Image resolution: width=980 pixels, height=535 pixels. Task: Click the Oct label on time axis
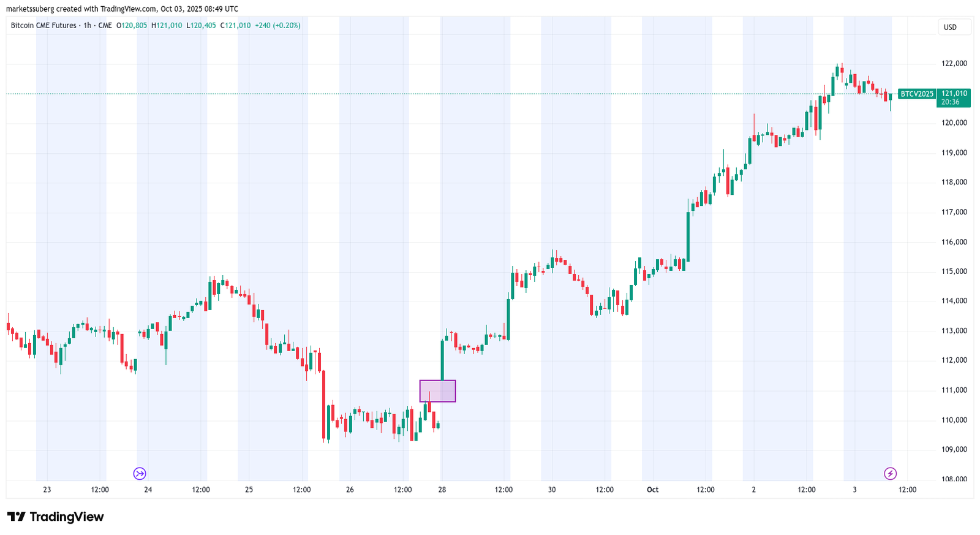[x=652, y=490]
